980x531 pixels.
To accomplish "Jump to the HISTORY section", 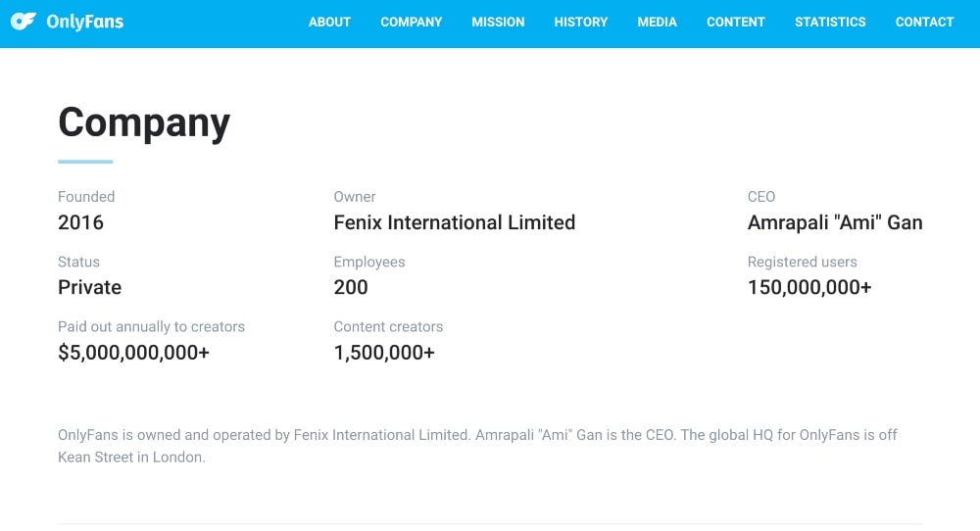I will [581, 22].
